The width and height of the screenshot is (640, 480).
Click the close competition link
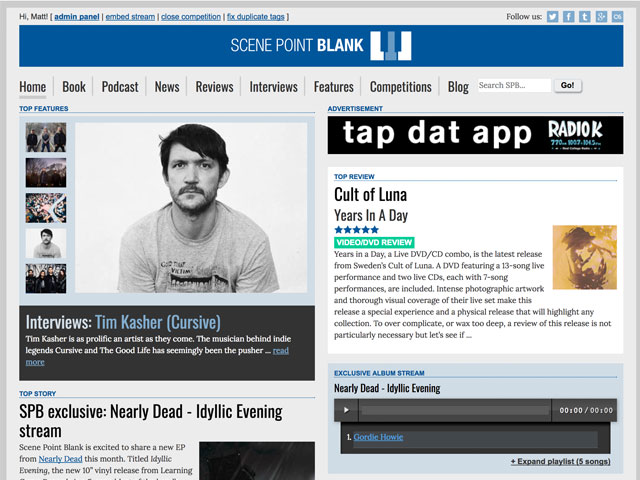tap(191, 17)
